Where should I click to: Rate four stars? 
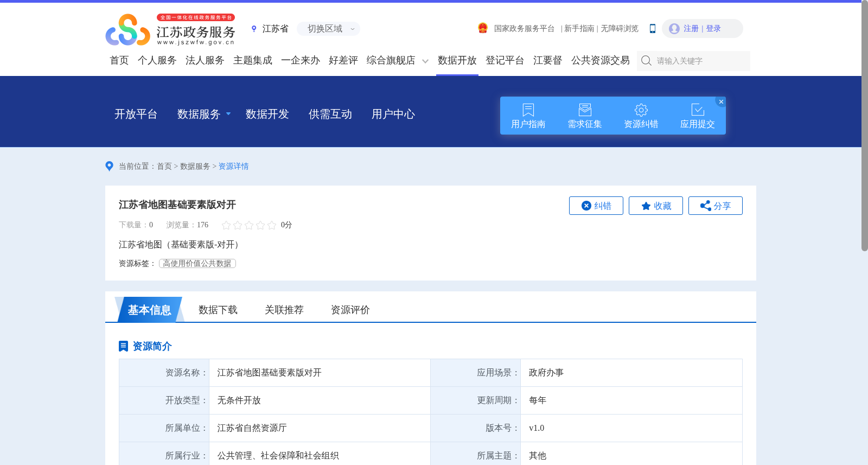260,225
